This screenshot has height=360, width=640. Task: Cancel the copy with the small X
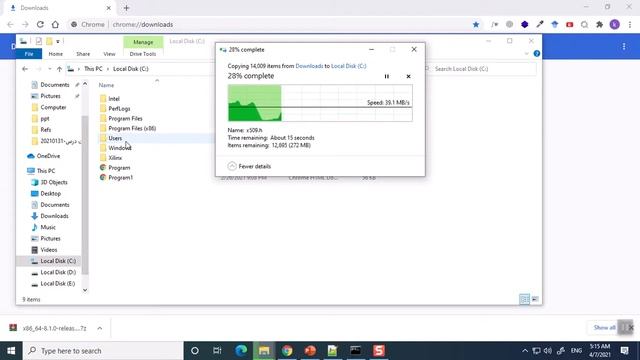[408, 76]
